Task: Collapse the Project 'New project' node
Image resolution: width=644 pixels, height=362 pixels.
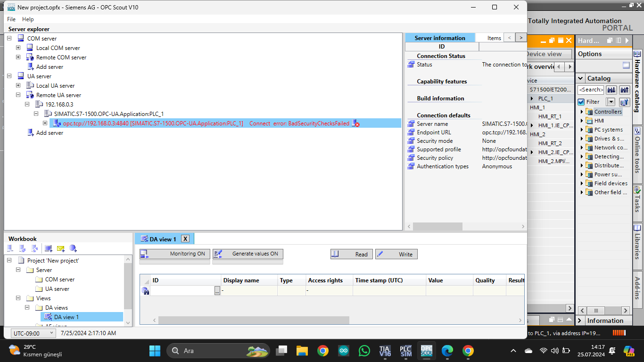Action: 9,260
